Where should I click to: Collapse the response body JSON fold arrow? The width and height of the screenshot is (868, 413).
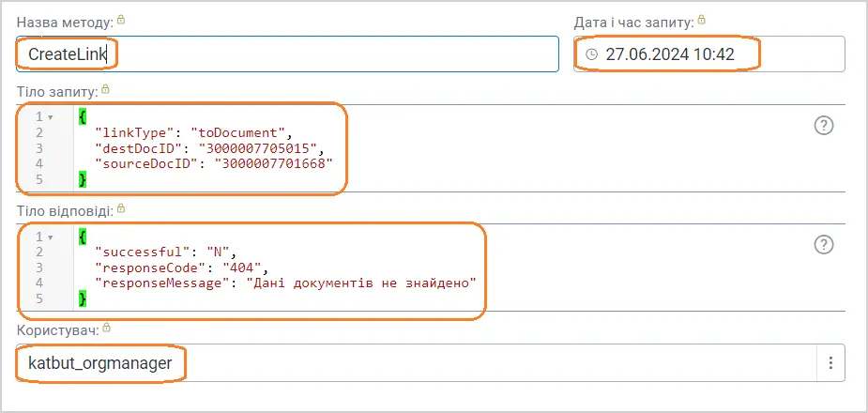(x=50, y=237)
